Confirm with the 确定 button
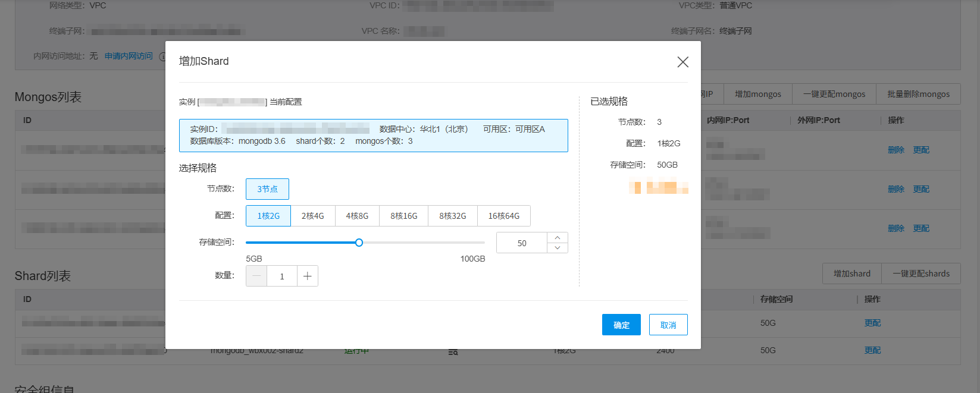980x393 pixels. pyautogui.click(x=621, y=325)
